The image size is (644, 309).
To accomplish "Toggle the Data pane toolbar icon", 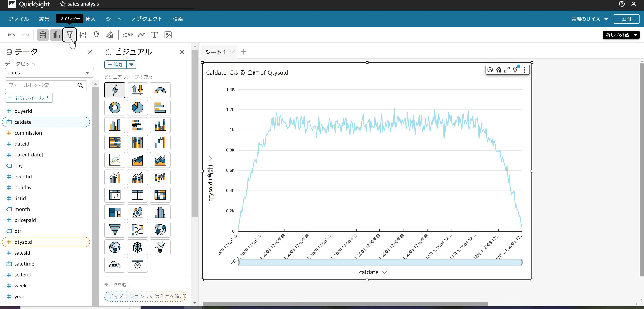I will pyautogui.click(x=43, y=35).
